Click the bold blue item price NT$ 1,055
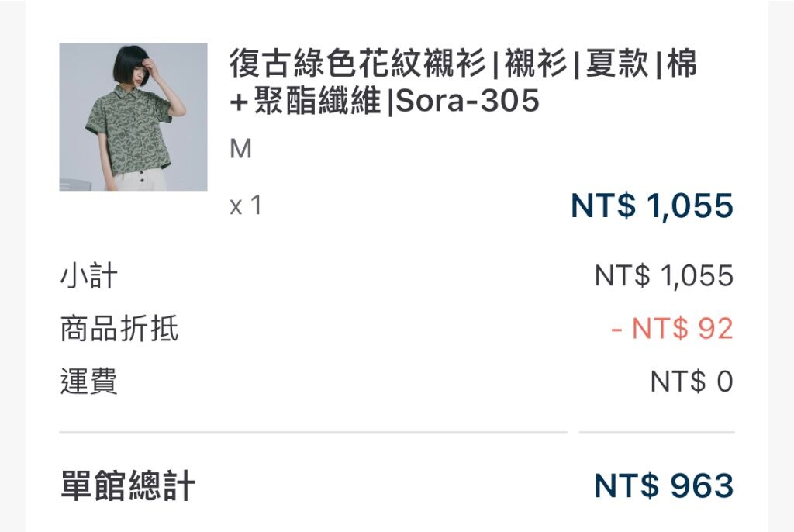This screenshot has width=794, height=532. (652, 206)
